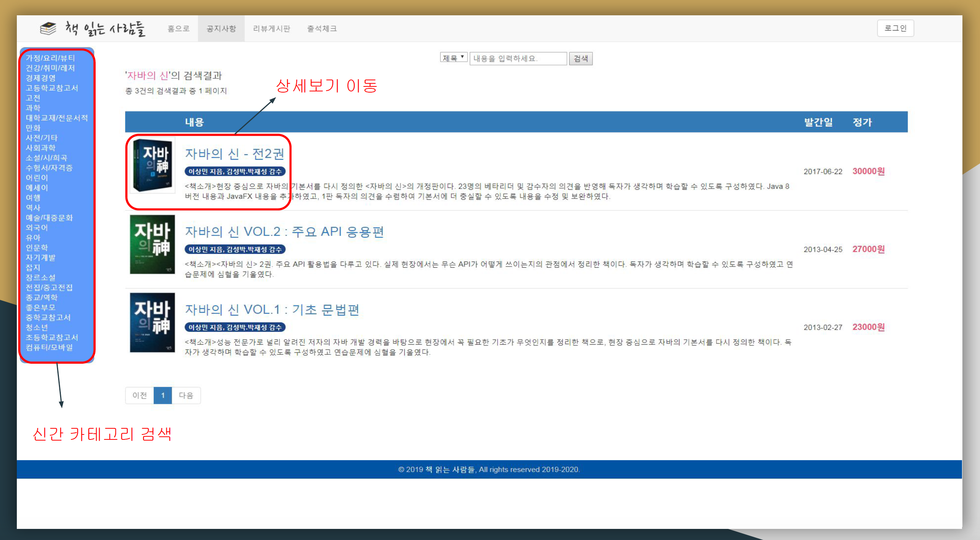Click the 자바의 신 전2권 cover thumbnail
The image size is (980, 540).
(152, 166)
